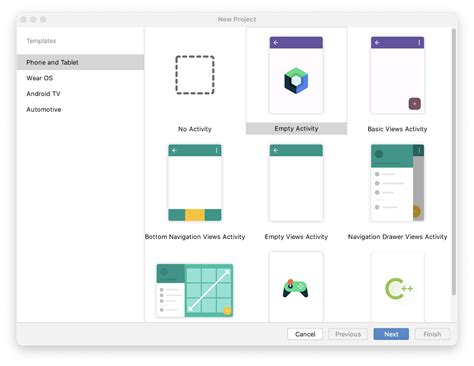Image resolution: width=474 pixels, height=366 pixels.
Task: Click the Empty Views Activity label
Action: pyautogui.click(x=296, y=237)
